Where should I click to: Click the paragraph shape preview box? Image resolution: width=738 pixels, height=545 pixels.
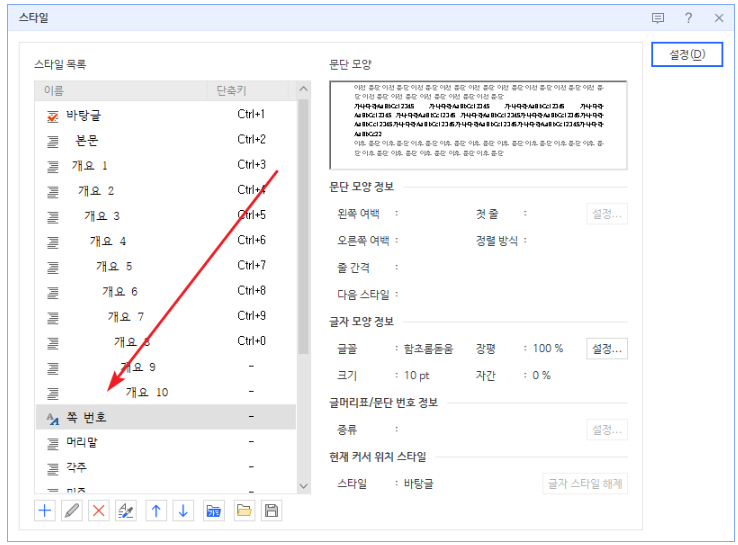click(478, 125)
